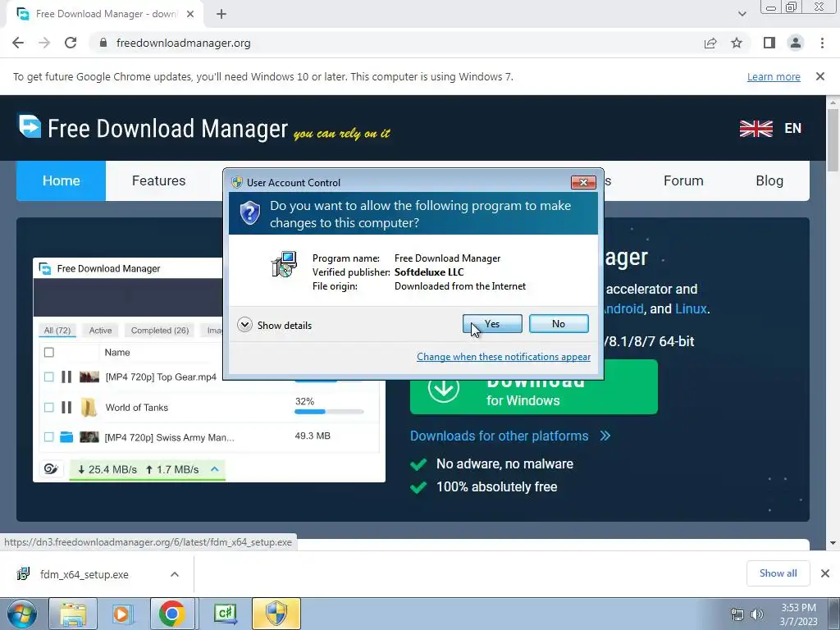Viewport: 840px width, 630px height.
Task: Dismiss the Chrome update notice bar
Action: tap(820, 76)
